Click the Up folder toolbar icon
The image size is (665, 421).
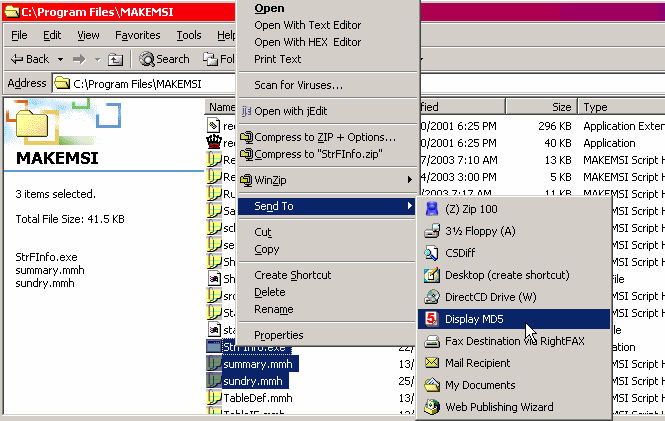(115, 59)
